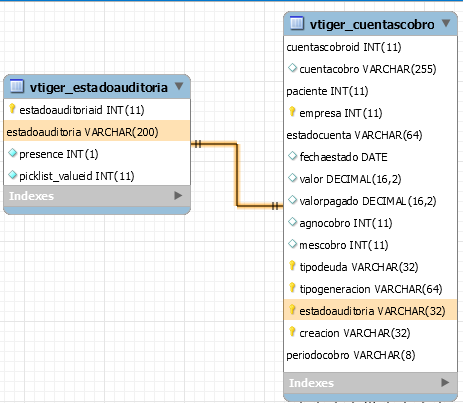Click the diamond icon next to cuentacobro
Image resolution: width=463 pixels, height=403 pixels.
click(292, 68)
